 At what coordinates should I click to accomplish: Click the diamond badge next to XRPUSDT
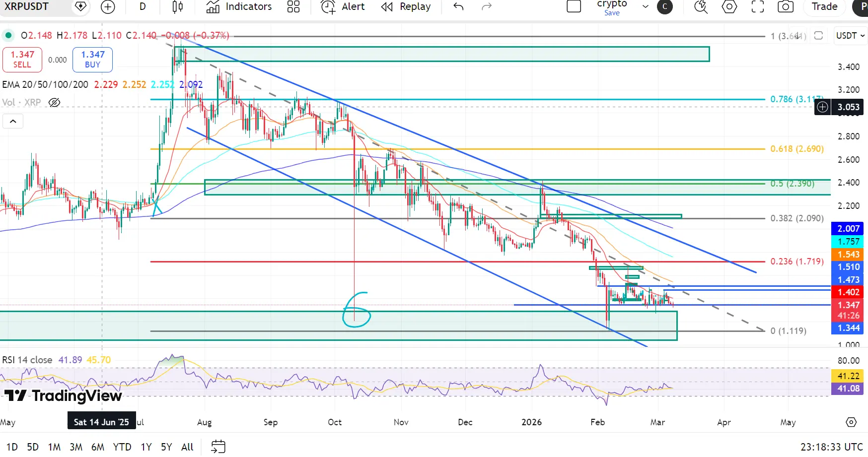(x=80, y=6)
